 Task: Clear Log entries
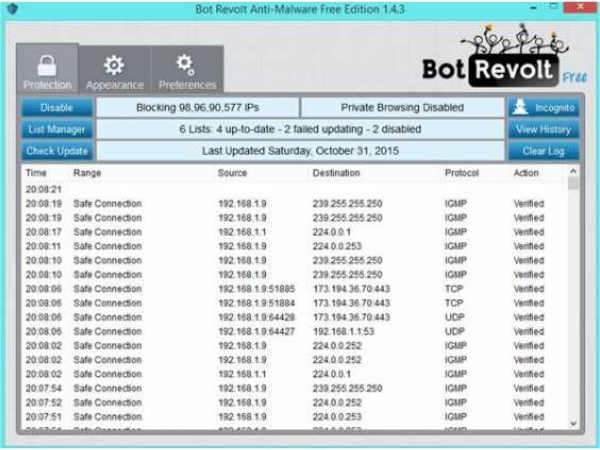(543, 151)
